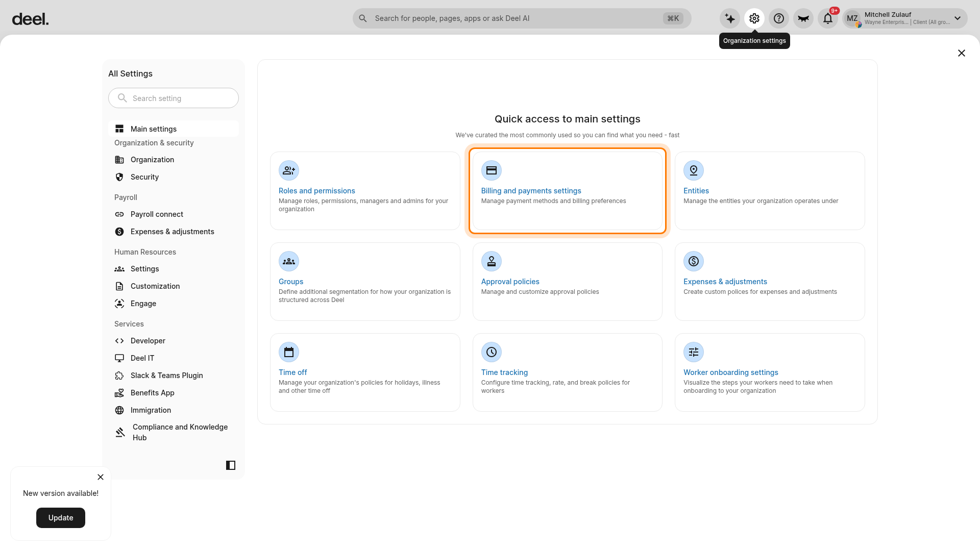
Task: Open Payroll connect in sidebar
Action: [174, 214]
